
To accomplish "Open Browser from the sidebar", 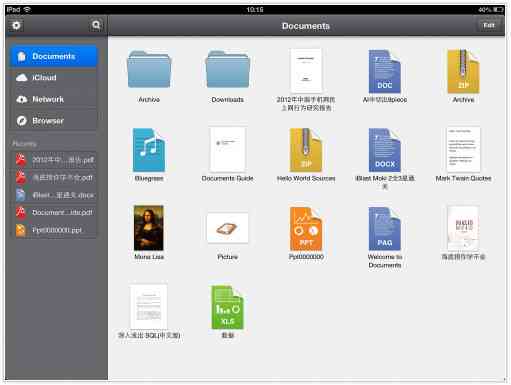I will [53, 121].
